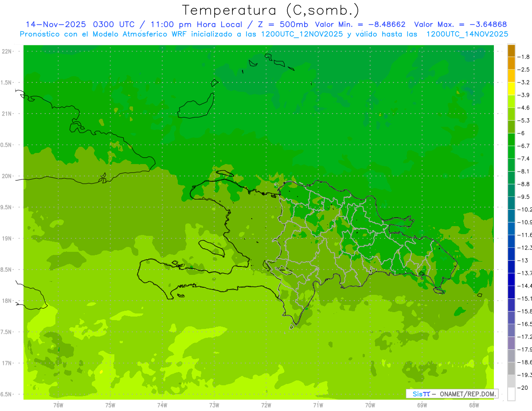Click the legend swatch between -1.8 and -2.5
This screenshot has height=411, width=532.
(511, 63)
